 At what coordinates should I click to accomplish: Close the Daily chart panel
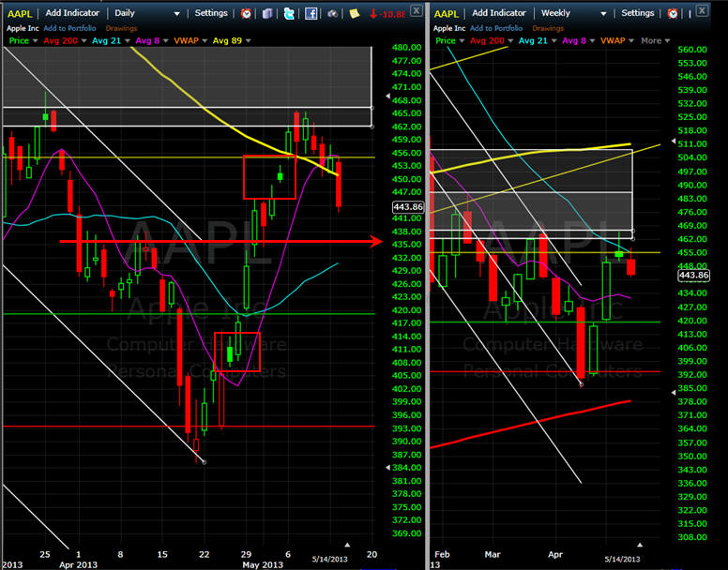[x=417, y=10]
